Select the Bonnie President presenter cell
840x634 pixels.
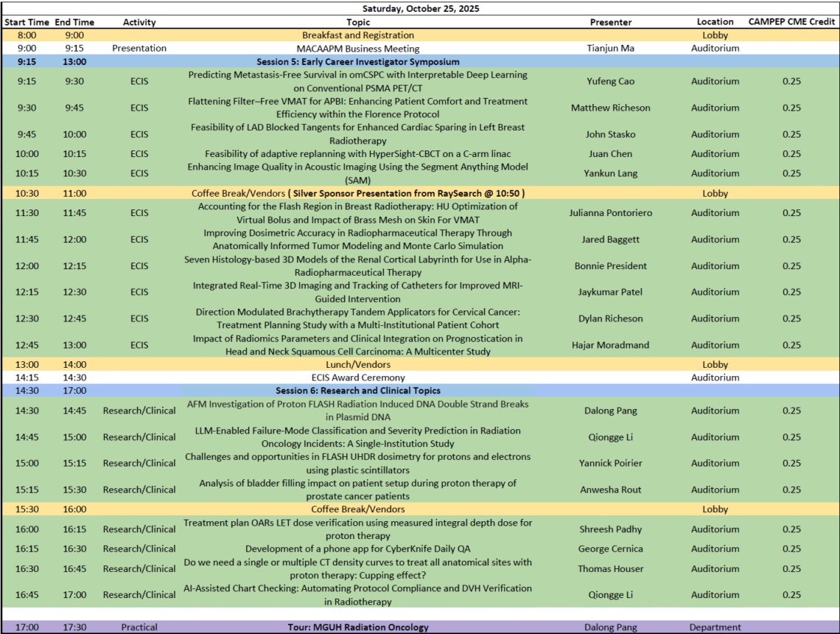pyautogui.click(x=610, y=265)
